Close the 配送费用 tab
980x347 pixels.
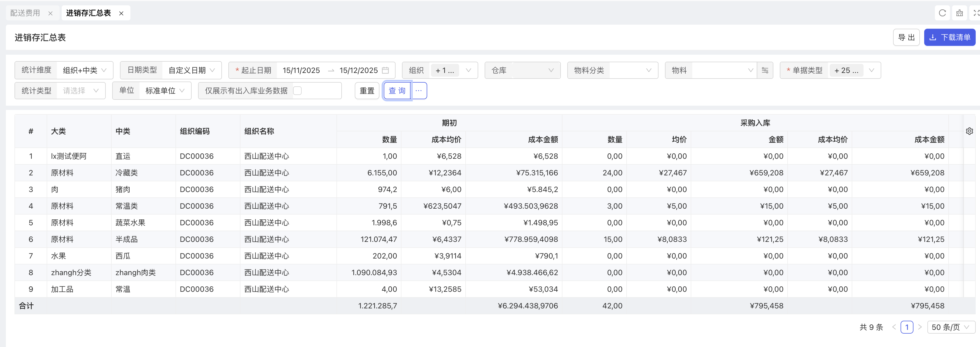click(50, 13)
